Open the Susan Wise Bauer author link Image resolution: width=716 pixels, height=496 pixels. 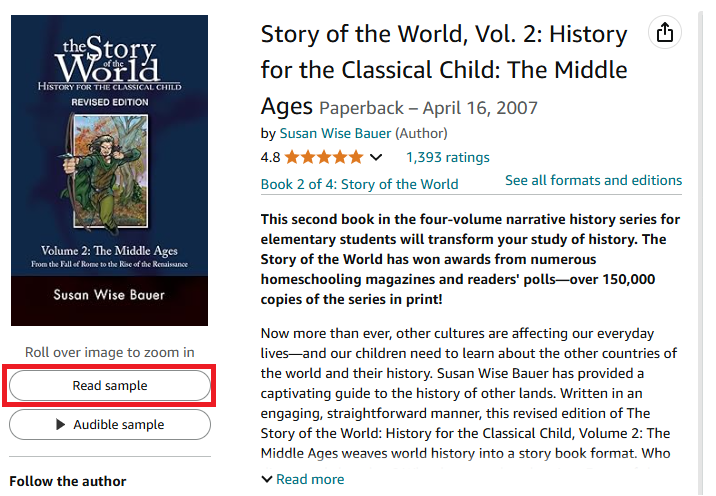point(334,133)
